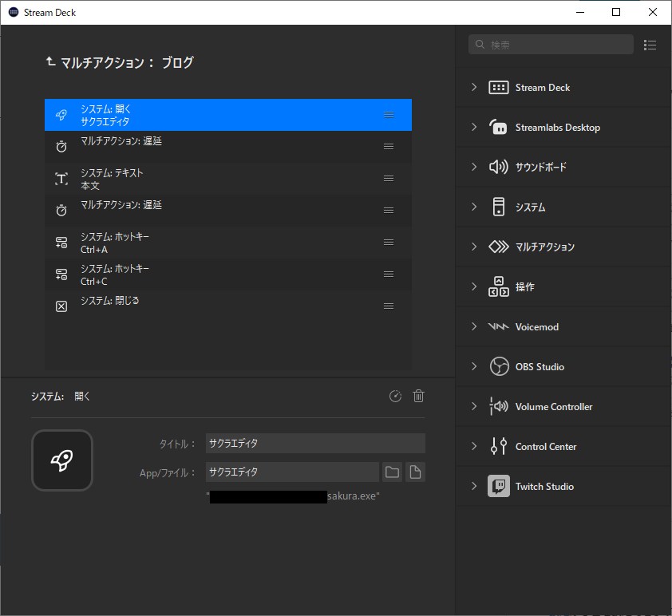Click the hotkey icon in the Ctrl+C row
This screenshot has height=616, width=672.
point(61,274)
